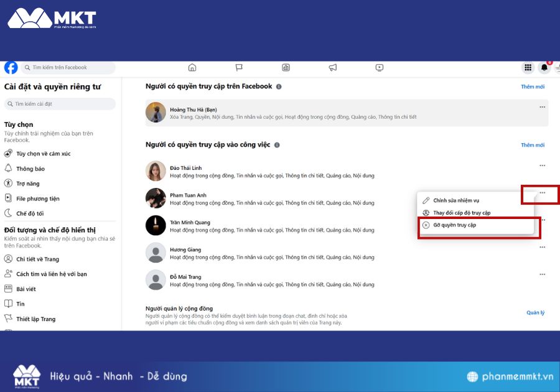560x392 pixels.
Task: Open three-dot menu for Pham Tuan Anh
Action: coord(542,193)
